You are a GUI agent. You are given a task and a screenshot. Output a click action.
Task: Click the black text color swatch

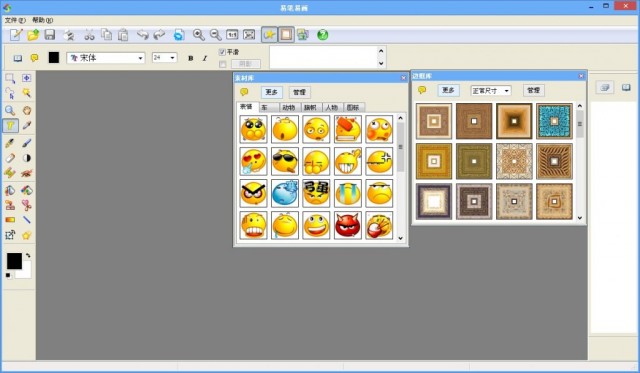[54, 58]
